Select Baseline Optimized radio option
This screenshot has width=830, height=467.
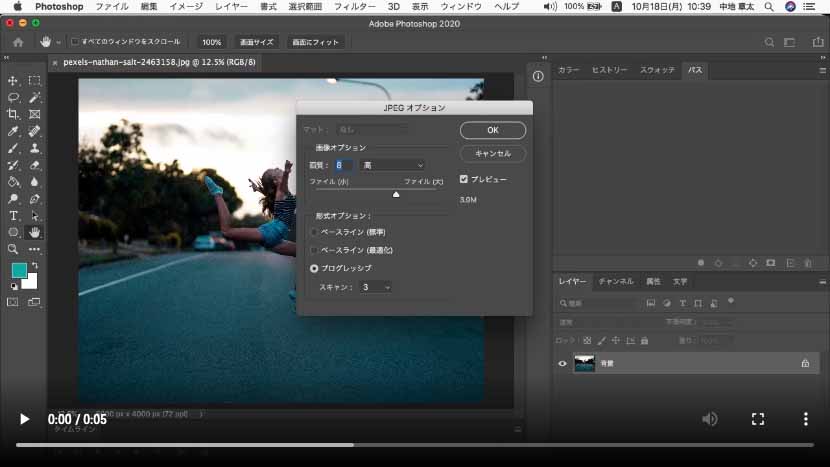pyautogui.click(x=314, y=250)
